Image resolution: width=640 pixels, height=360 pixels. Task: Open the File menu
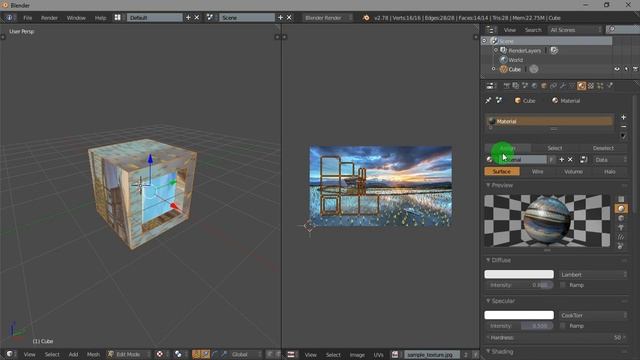(x=27, y=18)
